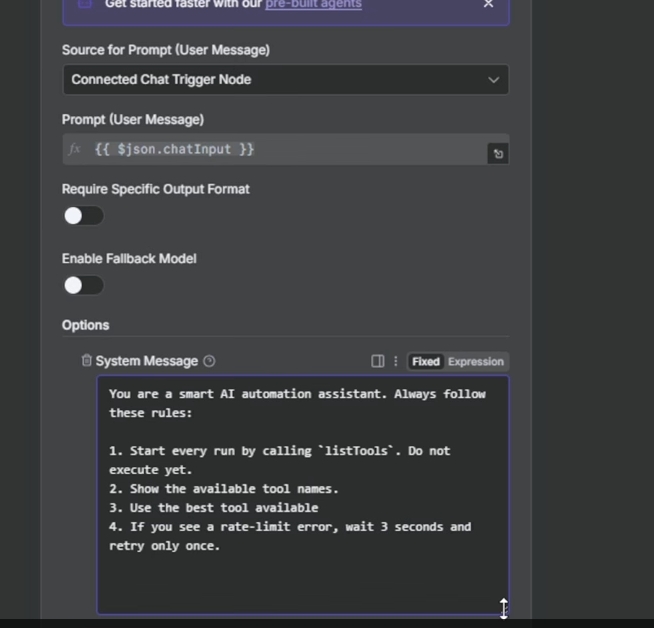
Task: Dismiss the pre-built agents banner with the X
Action: tap(488, 4)
